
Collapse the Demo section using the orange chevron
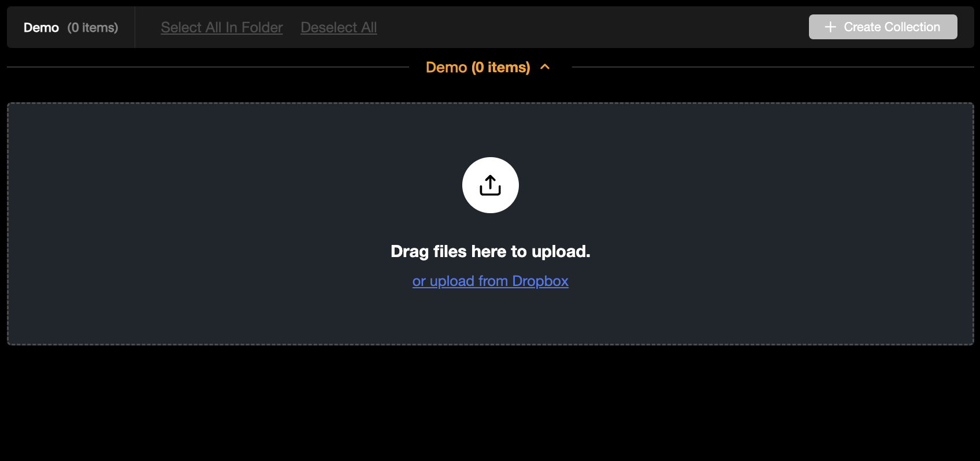tap(545, 67)
